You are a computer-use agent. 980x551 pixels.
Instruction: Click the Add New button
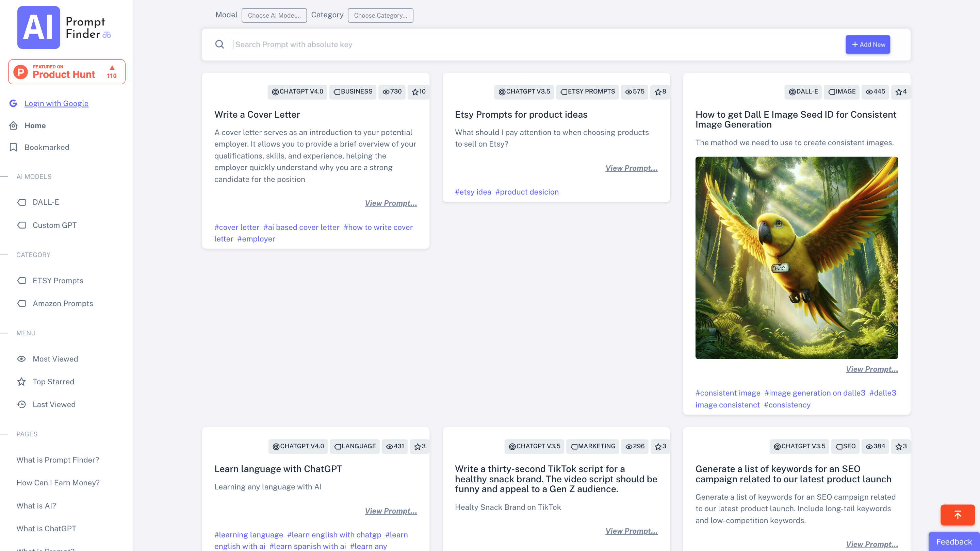point(867,45)
